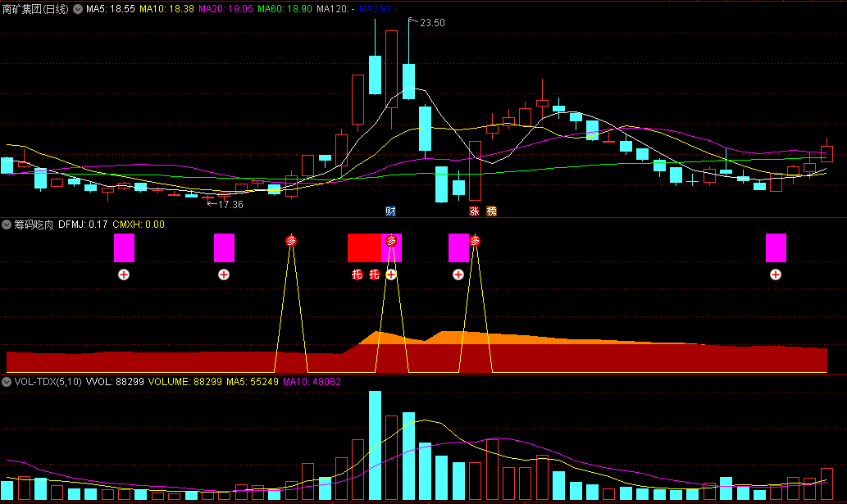Click the wide red signal block
The height and width of the screenshot is (504, 847).
365,247
